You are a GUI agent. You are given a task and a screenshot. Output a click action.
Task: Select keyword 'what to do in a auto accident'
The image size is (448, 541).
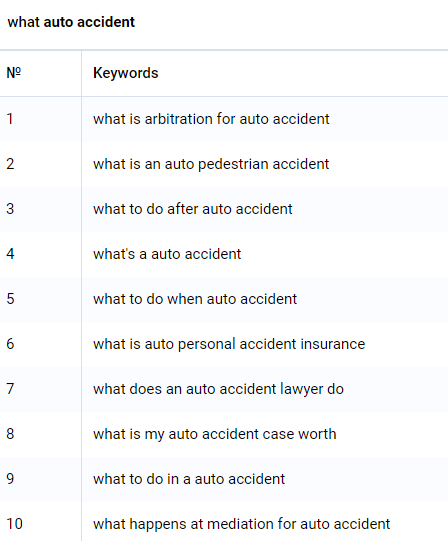point(189,479)
